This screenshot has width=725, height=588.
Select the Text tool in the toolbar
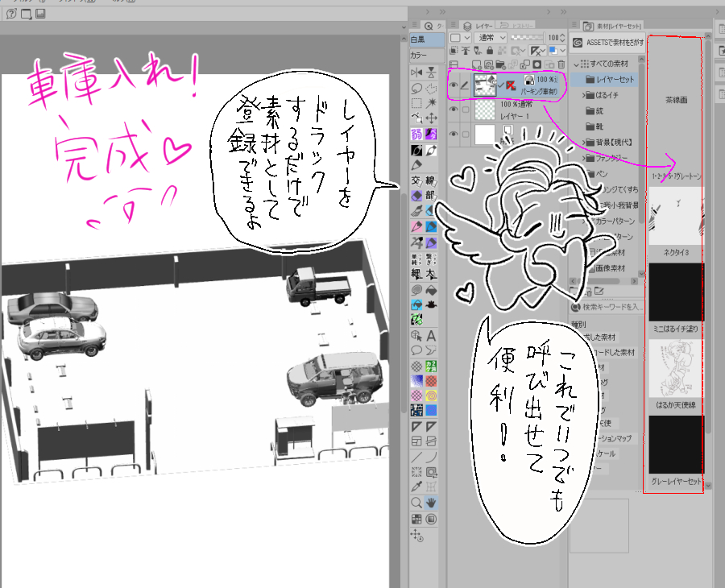pyautogui.click(x=433, y=336)
